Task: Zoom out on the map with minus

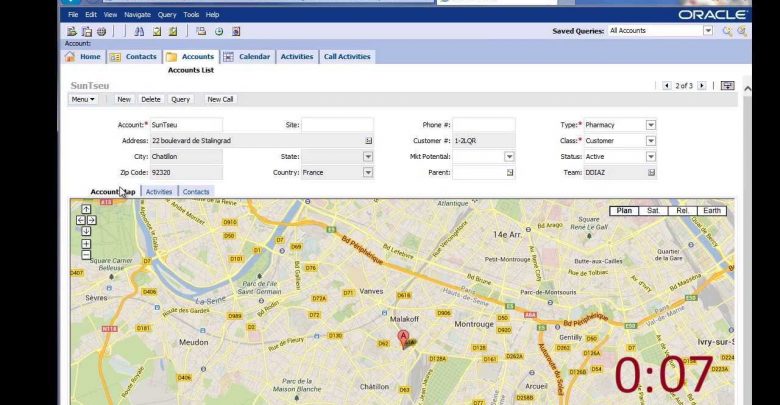Action: (x=86, y=255)
